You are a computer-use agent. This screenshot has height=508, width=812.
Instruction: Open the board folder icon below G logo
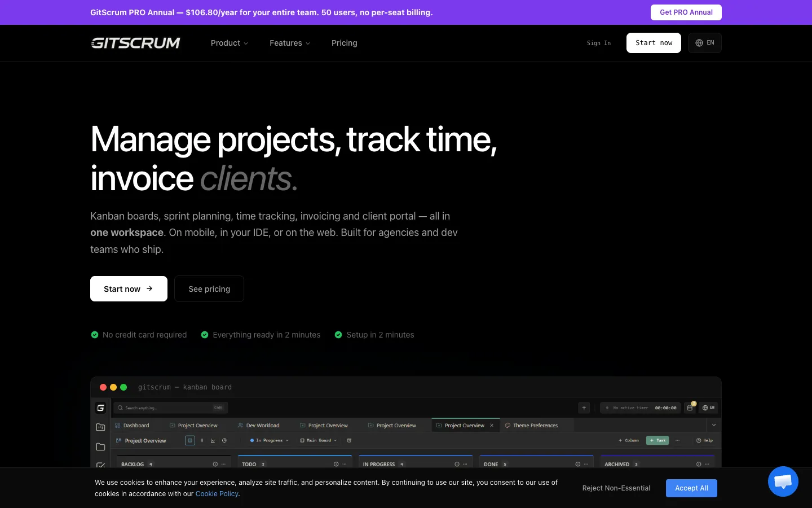(101, 427)
